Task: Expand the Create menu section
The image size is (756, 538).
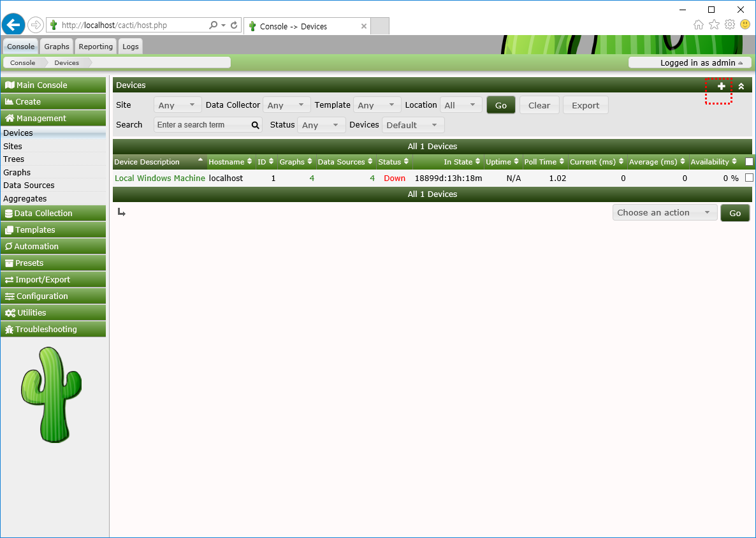Action: click(x=53, y=102)
